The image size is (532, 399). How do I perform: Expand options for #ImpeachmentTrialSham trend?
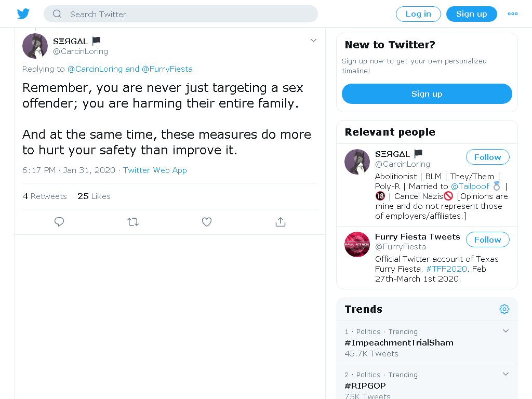click(x=506, y=331)
